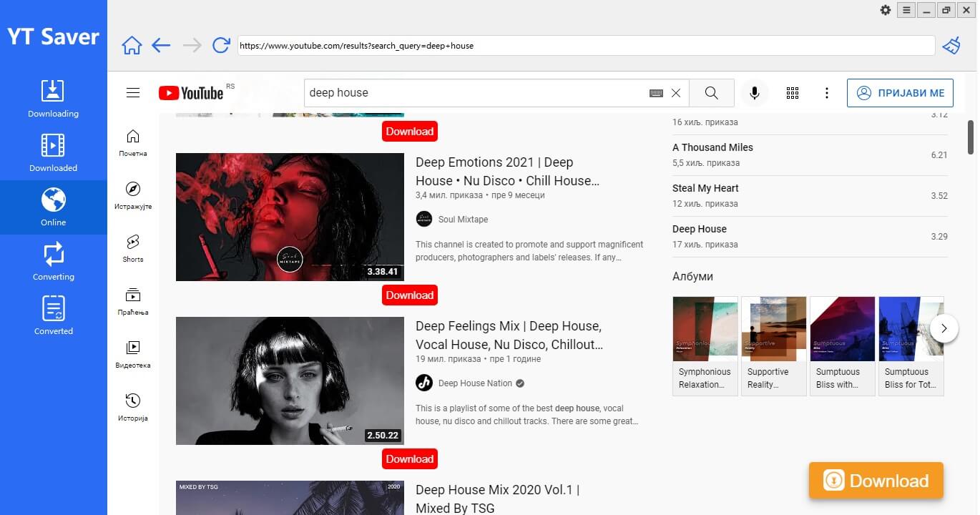Screen dimensions: 980x515
Task: Open Sumptuous Bliss with album
Action: click(843, 345)
